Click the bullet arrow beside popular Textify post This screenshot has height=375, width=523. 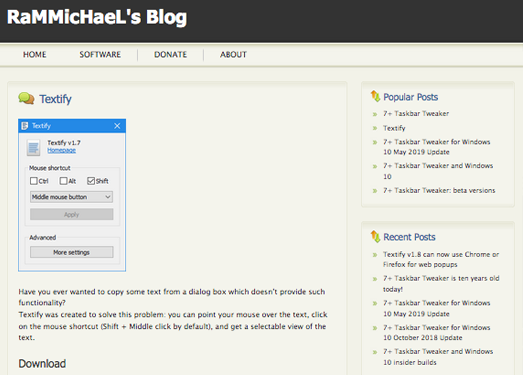tap(375, 128)
